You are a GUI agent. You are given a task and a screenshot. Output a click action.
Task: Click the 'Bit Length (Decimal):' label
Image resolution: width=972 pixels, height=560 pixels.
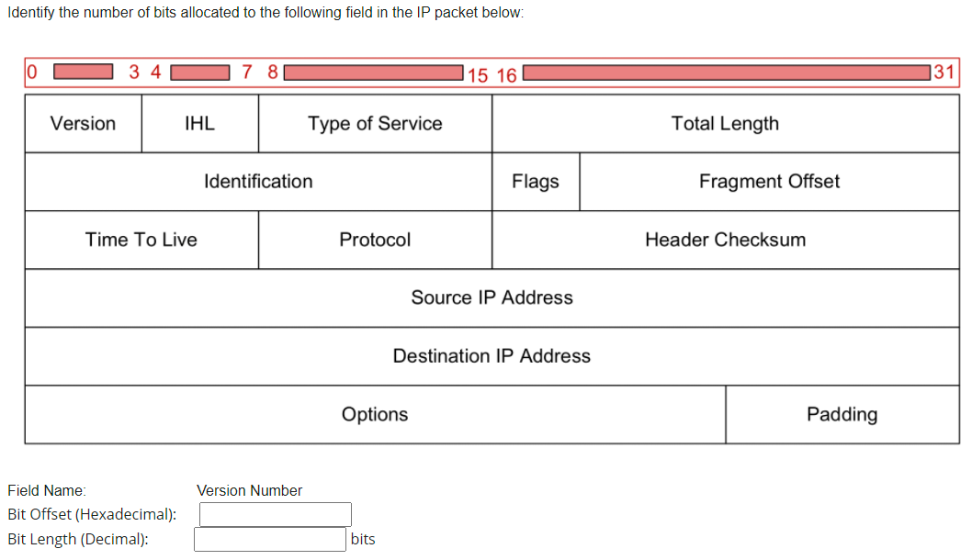point(78,540)
